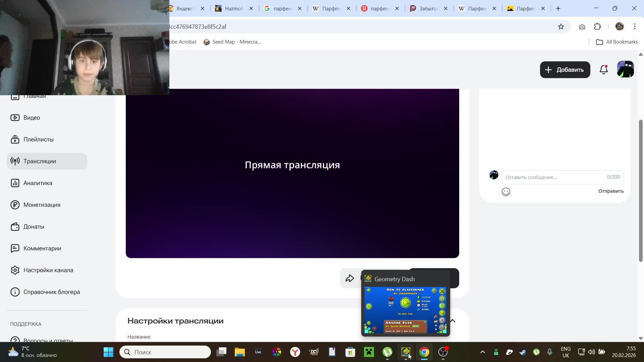Click the user avatar in the top right
Screen dimensions: 644x362
coord(625,69)
